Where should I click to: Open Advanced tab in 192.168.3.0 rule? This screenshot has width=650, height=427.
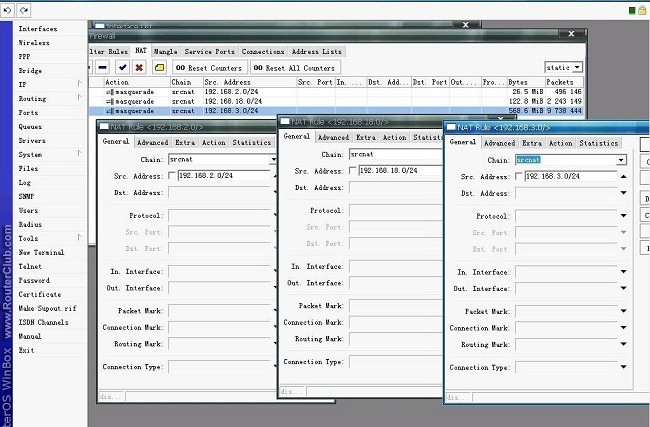(499, 143)
